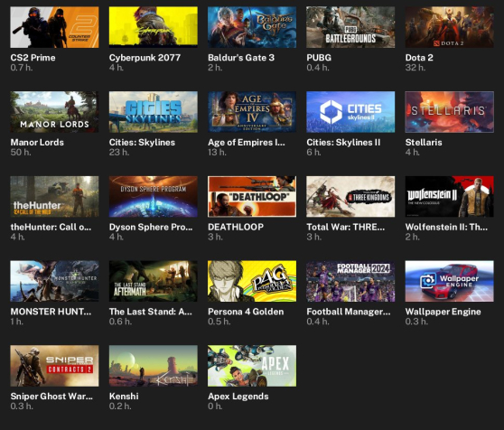504x430 pixels.
Task: Click the '1 h.' playtime under Monster Hunter
Action: [17, 322]
